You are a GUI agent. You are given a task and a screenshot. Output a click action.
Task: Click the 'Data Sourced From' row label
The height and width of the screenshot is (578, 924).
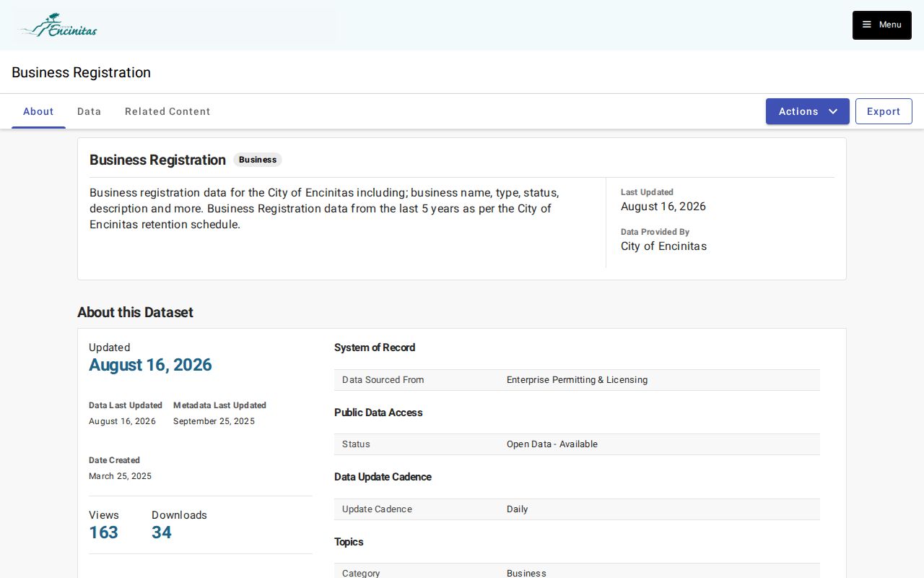(x=383, y=380)
